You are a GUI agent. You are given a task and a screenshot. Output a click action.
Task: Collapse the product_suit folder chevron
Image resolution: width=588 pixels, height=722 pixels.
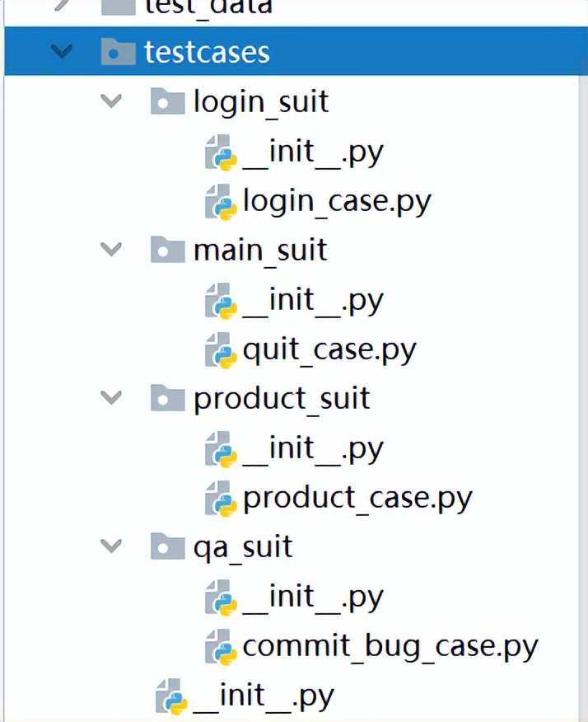pos(110,398)
